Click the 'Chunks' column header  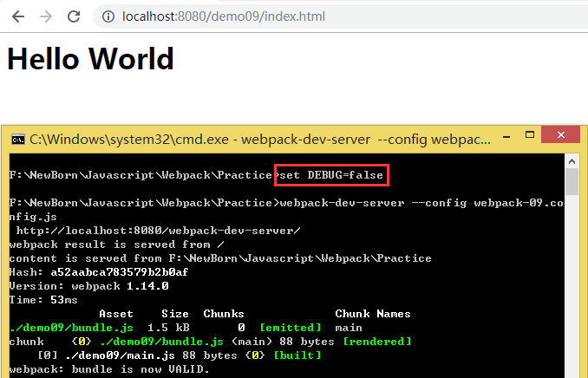pos(224,314)
